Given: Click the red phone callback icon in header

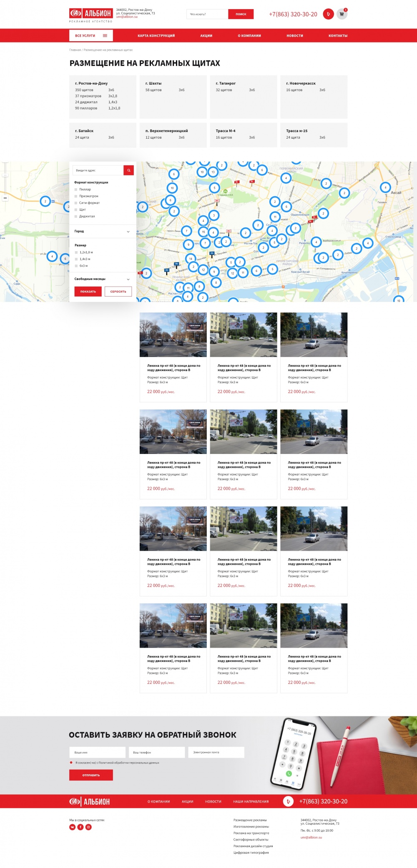Looking at the screenshot, I should [x=328, y=14].
